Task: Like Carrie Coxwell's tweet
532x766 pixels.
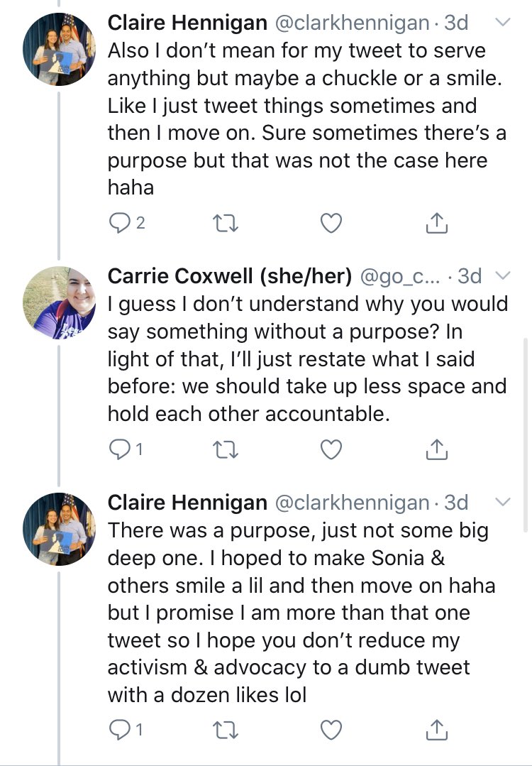Action: (331, 449)
